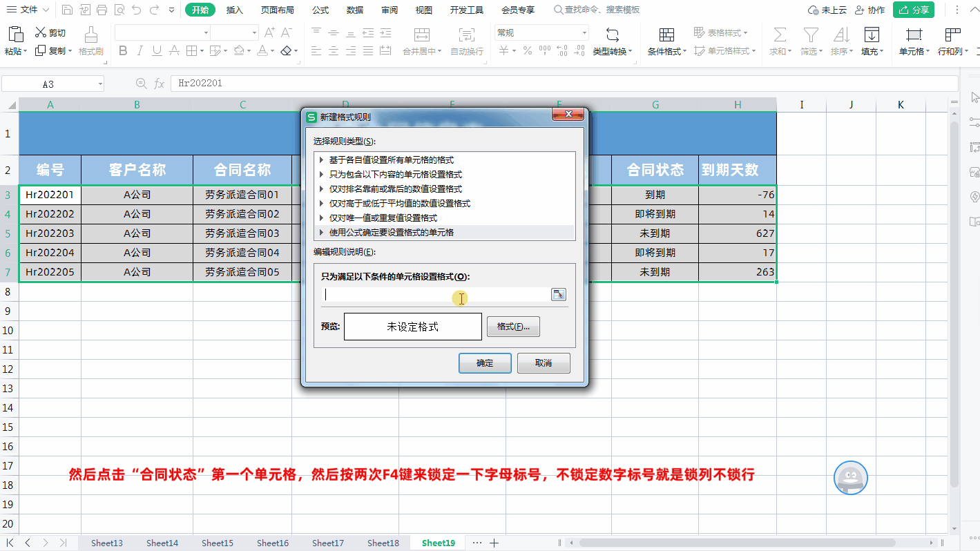The height and width of the screenshot is (551, 980).
Task: Switch to the Insert (插入) tab
Action: click(x=235, y=10)
